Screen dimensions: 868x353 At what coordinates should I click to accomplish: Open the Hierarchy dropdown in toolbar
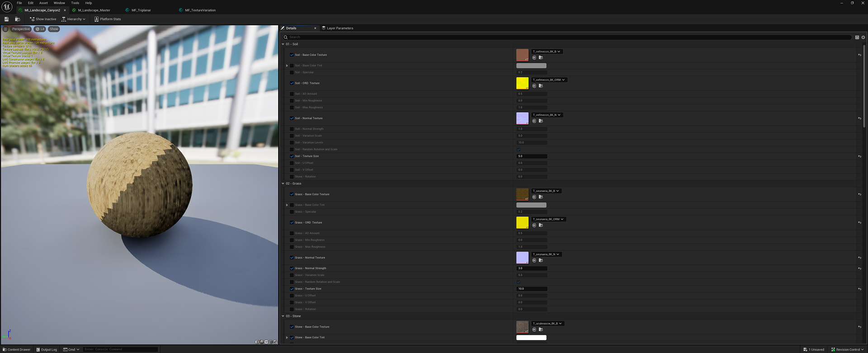[x=73, y=19]
